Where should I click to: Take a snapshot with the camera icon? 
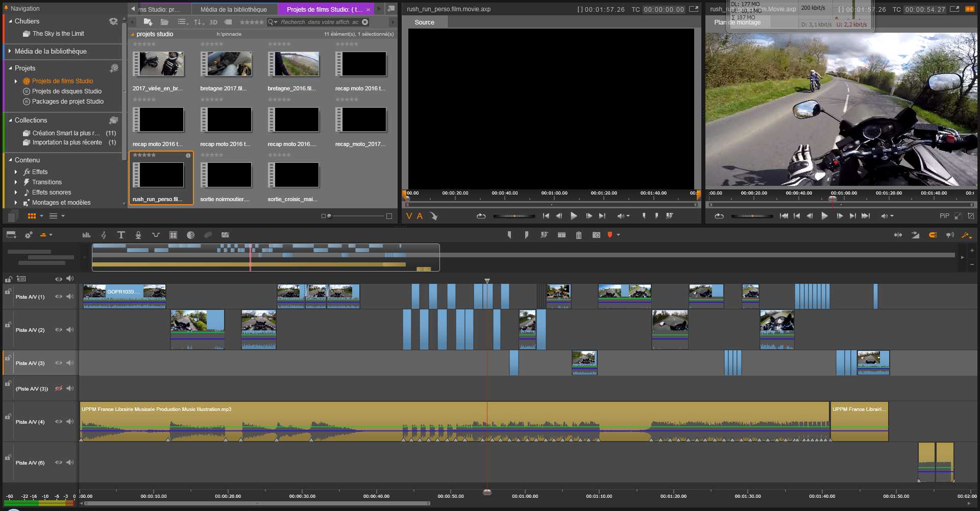coord(596,235)
